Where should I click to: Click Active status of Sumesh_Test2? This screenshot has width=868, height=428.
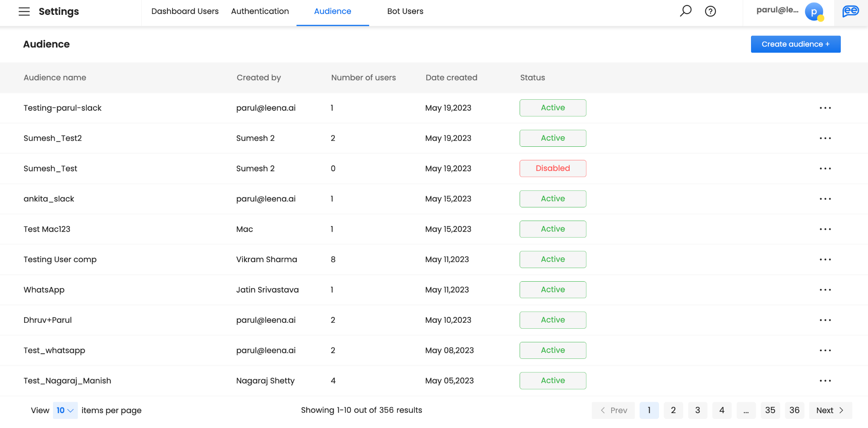coord(553,138)
